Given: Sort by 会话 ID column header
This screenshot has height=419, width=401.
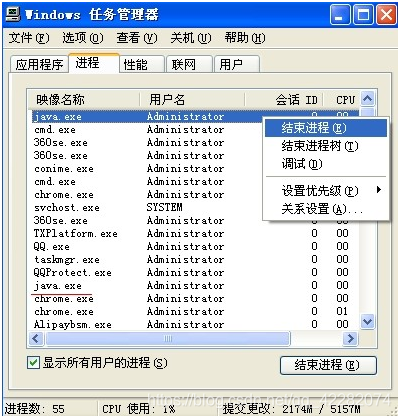Looking at the screenshot, I should [284, 99].
